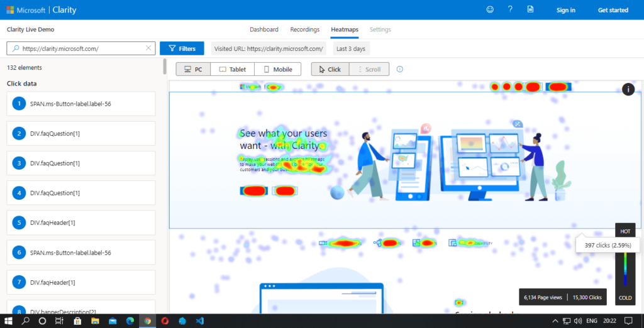
Task: Open Mail app from taskbar
Action: [113, 320]
